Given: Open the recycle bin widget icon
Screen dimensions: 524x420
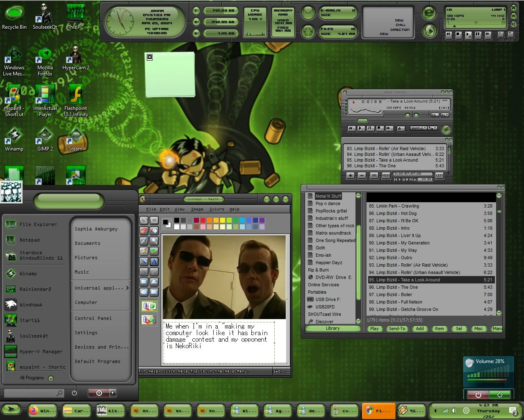Looking at the screenshot, I should (308, 31).
